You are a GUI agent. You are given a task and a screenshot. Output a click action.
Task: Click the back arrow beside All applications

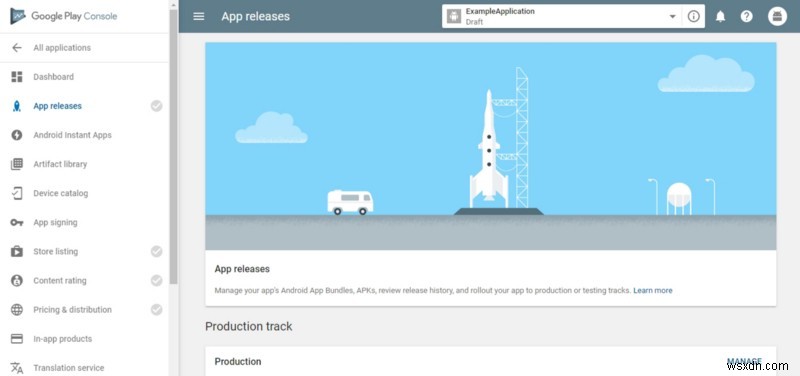coord(17,47)
